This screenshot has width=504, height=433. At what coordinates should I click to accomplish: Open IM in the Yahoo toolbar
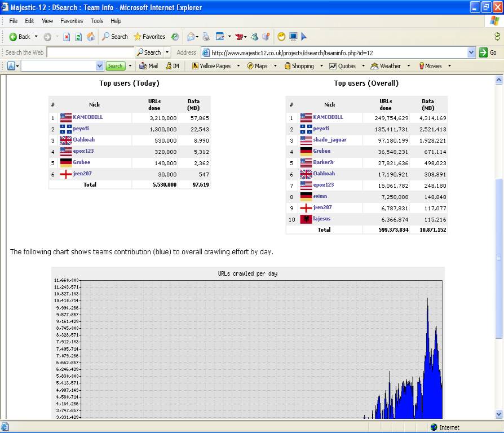pyautogui.click(x=173, y=66)
